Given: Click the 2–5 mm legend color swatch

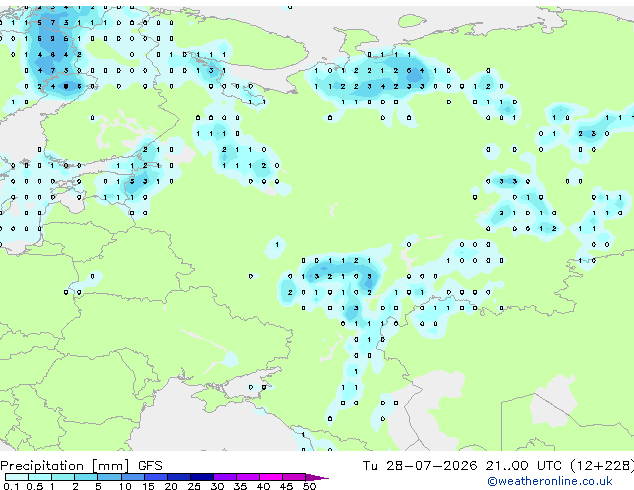Looking at the screenshot, I should point(86,477).
